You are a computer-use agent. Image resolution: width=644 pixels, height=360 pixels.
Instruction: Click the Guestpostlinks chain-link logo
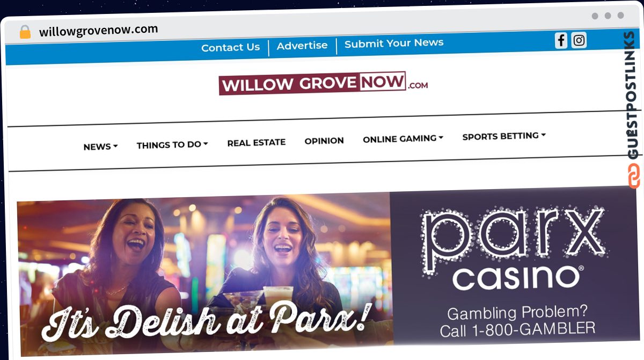click(x=634, y=176)
